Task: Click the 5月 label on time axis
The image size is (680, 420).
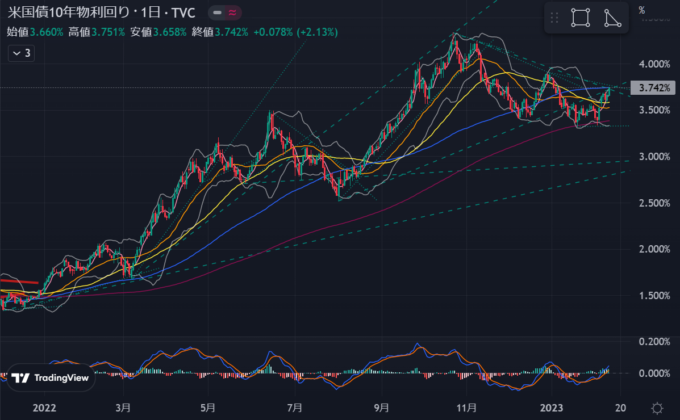Action: coord(208,407)
